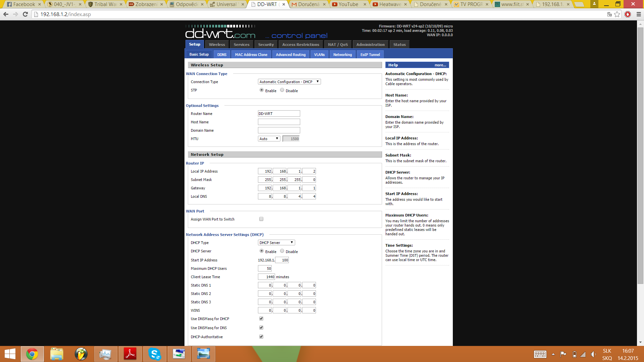This screenshot has height=362, width=644.
Task: Click the Windows Start button
Action: (x=10, y=354)
